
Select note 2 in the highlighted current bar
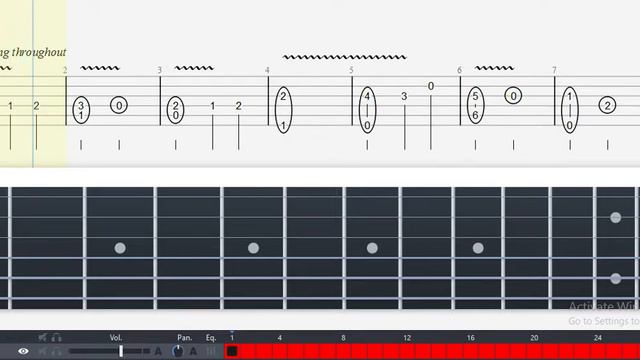coord(36,106)
